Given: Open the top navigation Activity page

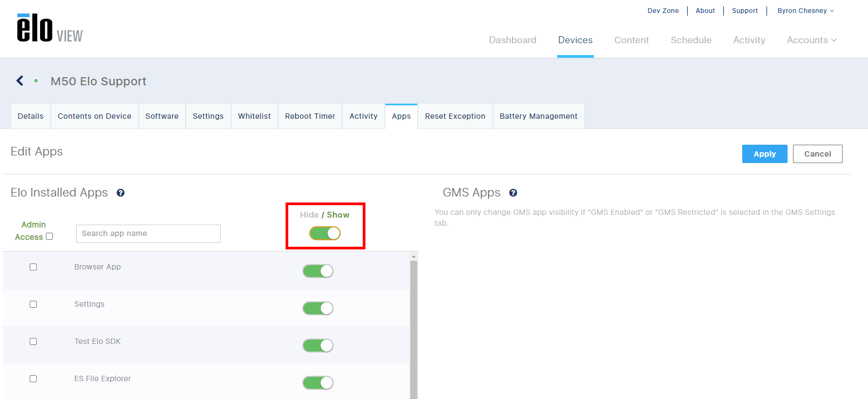Looking at the screenshot, I should tap(749, 40).
